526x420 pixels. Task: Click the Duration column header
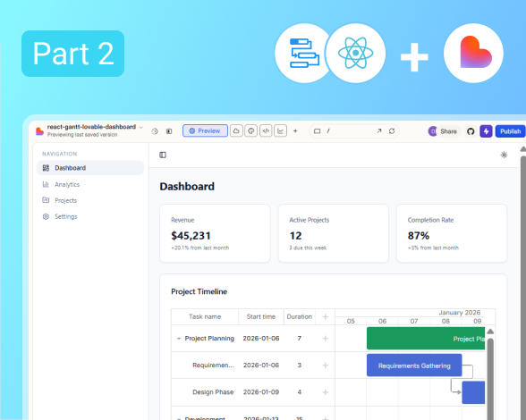click(x=300, y=316)
